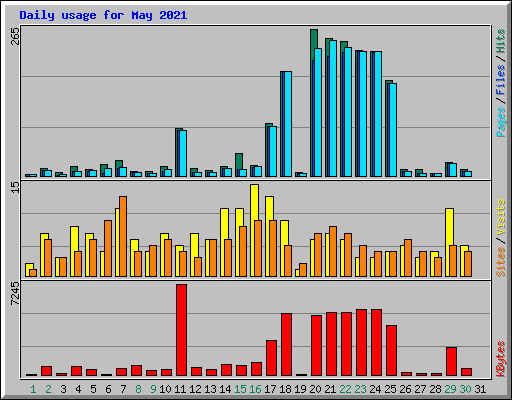Screen dimensions: 512x400
Task: Click day 10 on the date axis
Action: 165,389
